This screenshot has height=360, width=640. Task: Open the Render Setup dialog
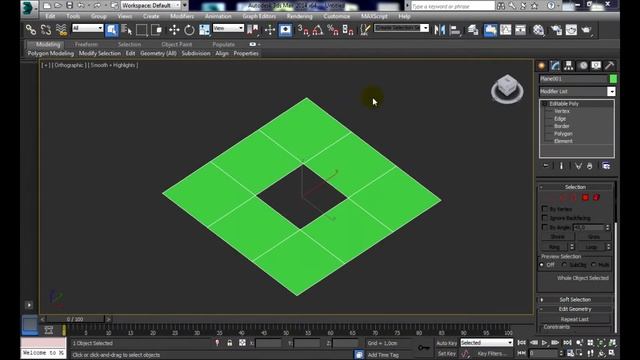click(x=556, y=30)
